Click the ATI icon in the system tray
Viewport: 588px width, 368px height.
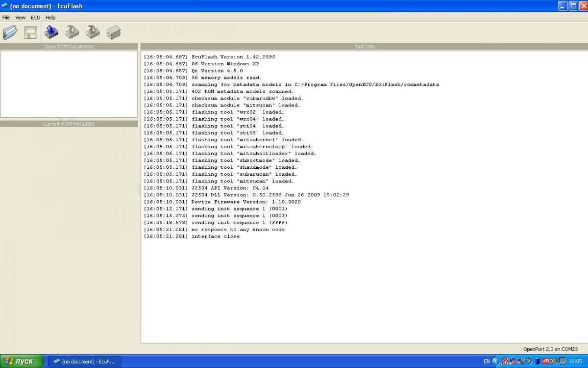click(x=545, y=361)
